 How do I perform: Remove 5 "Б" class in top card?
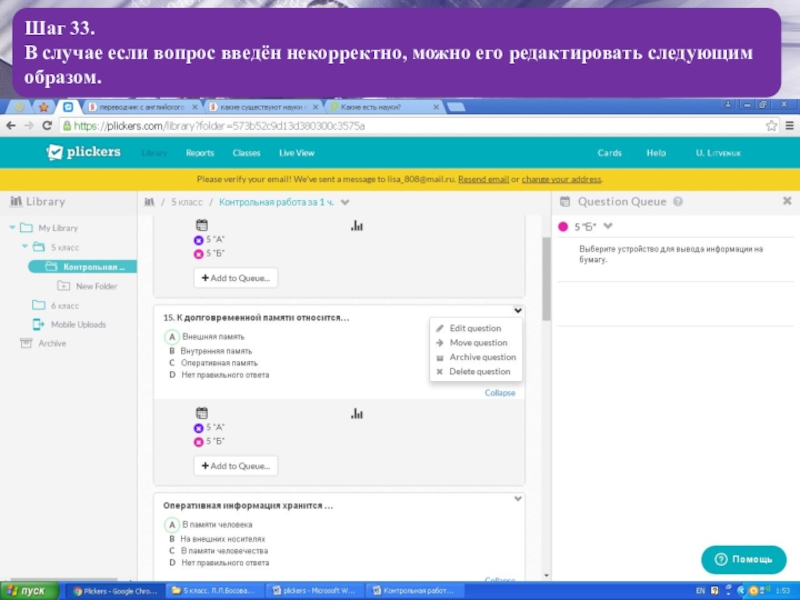[x=198, y=254]
